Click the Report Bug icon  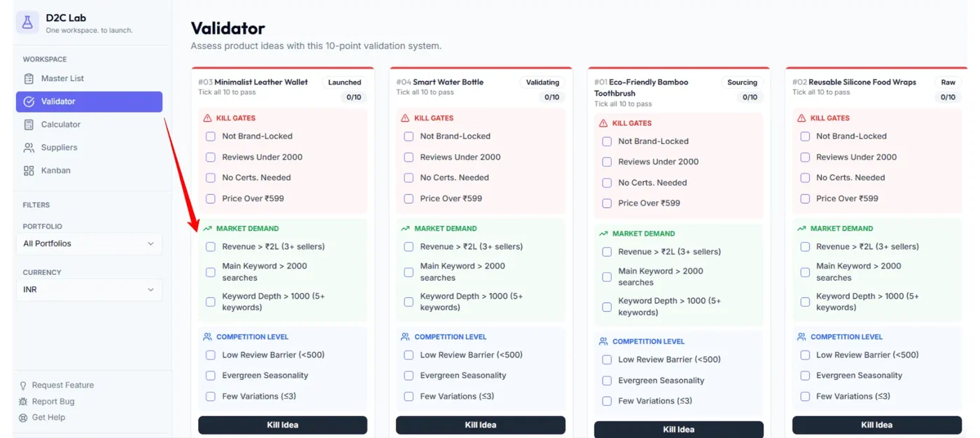click(x=23, y=402)
